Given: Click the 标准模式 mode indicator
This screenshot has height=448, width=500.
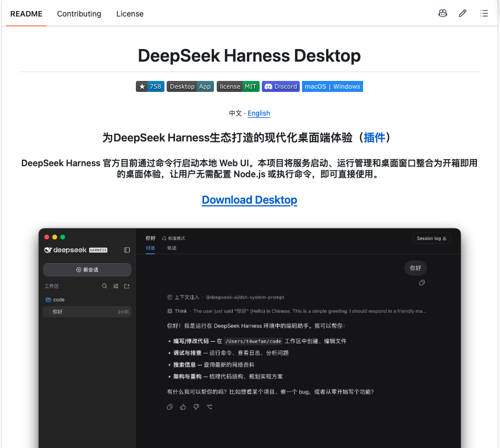Looking at the screenshot, I should 173,238.
